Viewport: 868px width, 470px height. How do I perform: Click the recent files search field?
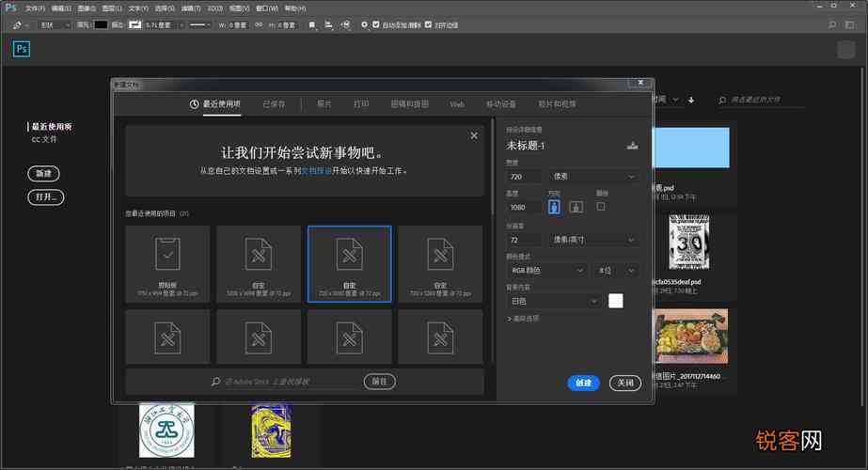point(761,100)
